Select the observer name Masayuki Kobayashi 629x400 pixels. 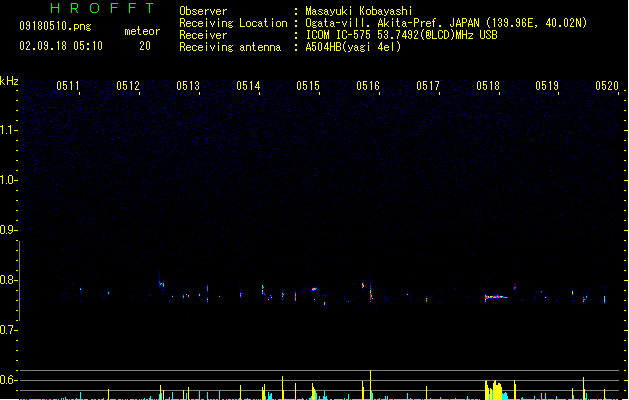pyautogui.click(x=359, y=11)
